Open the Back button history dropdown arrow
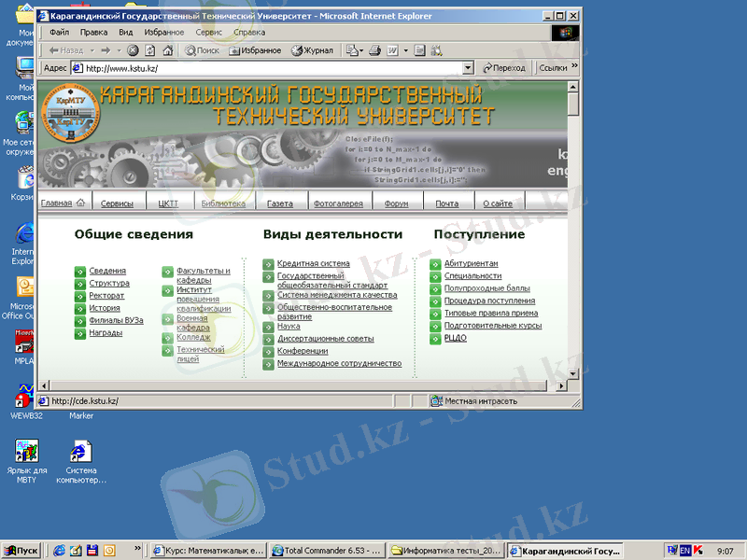The image size is (747, 560). click(x=92, y=50)
